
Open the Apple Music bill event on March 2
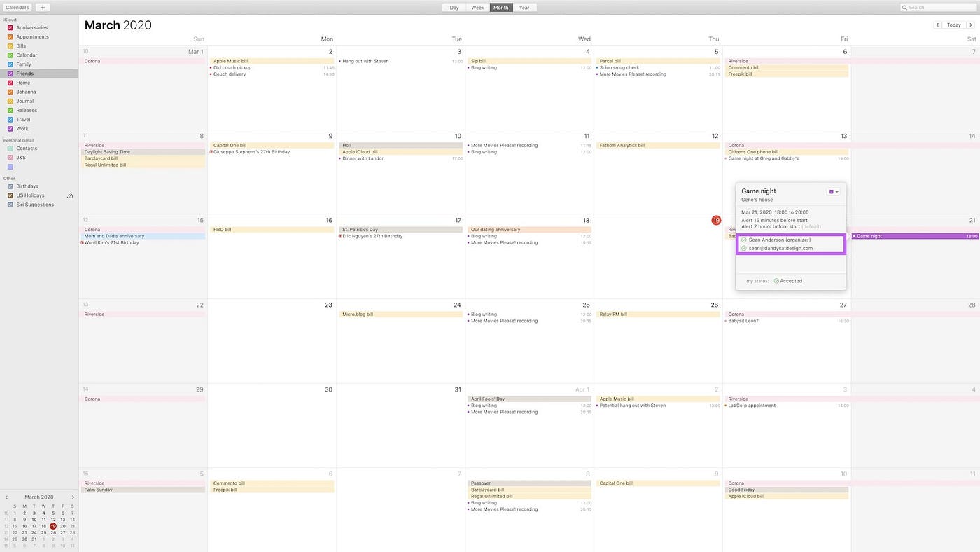coord(272,61)
